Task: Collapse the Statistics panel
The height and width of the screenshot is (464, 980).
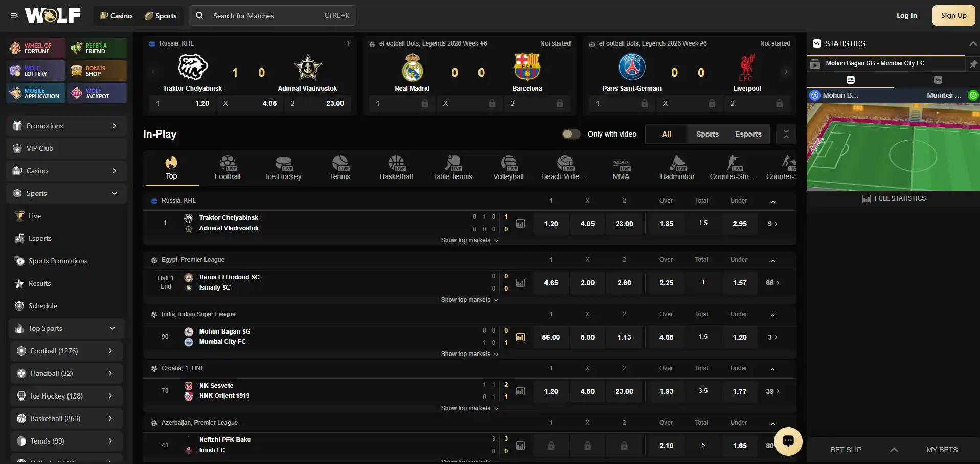Action: click(973, 44)
